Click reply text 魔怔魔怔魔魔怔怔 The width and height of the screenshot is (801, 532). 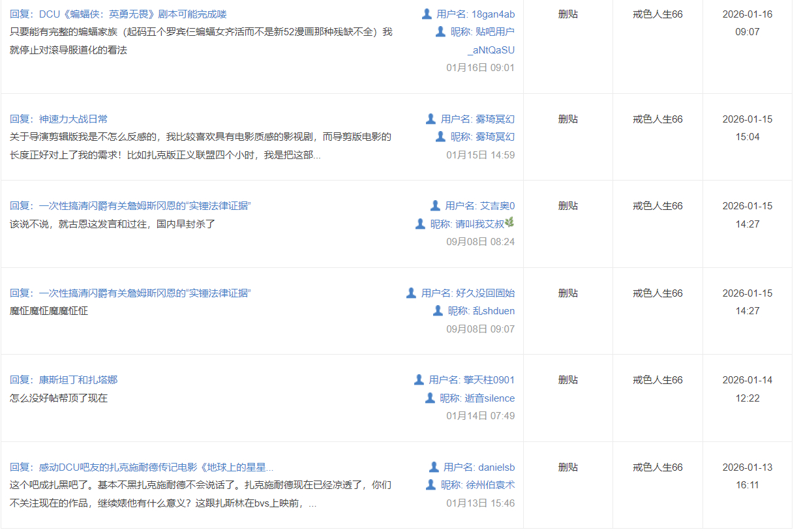(49, 311)
